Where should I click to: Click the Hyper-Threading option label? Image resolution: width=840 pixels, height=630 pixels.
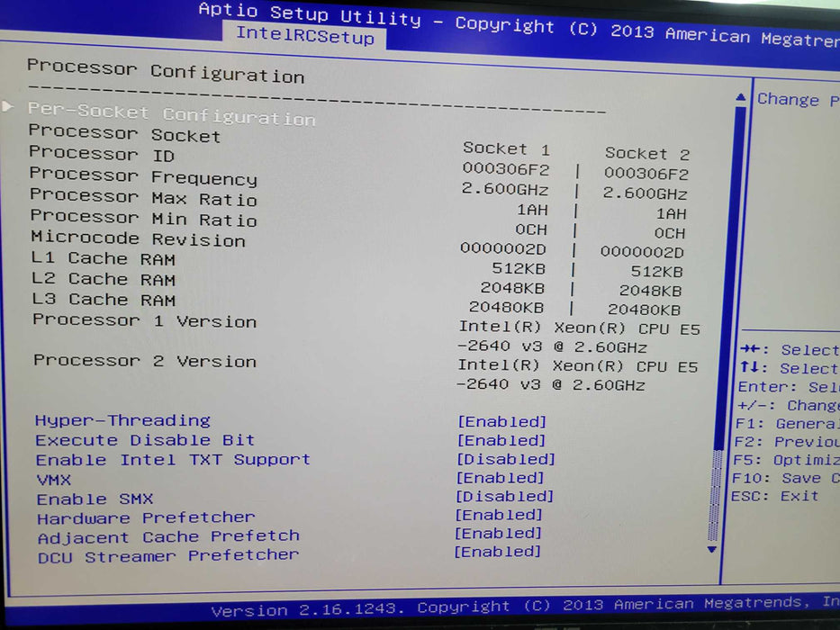122,420
